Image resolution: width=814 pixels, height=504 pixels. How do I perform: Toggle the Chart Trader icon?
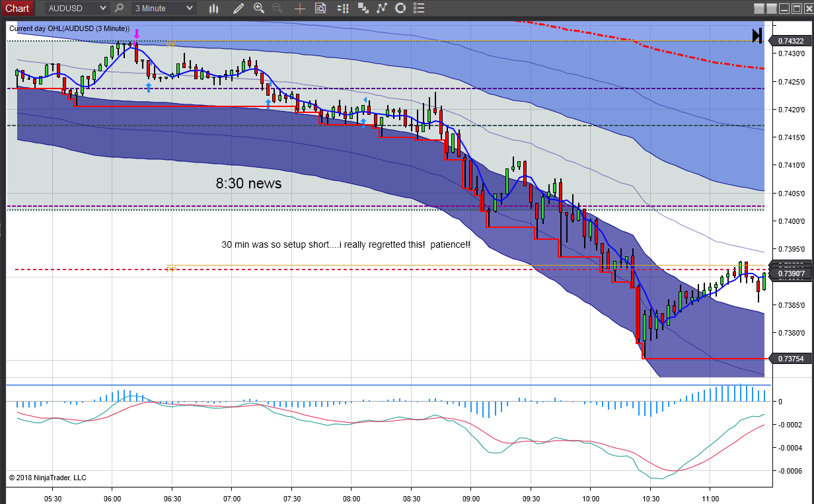click(x=342, y=8)
